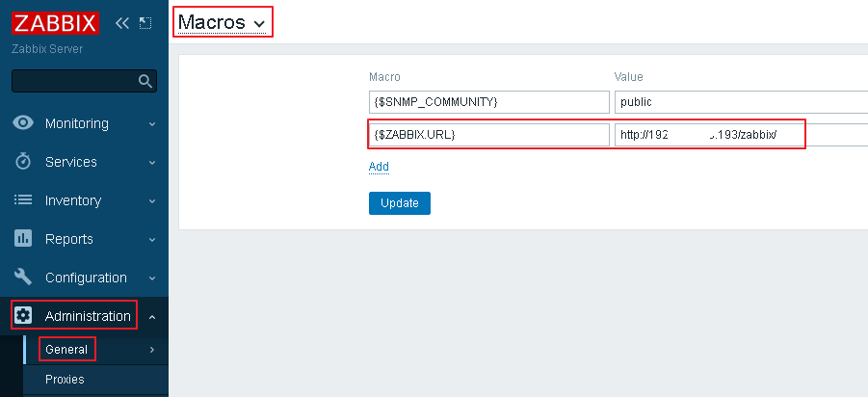This screenshot has height=397, width=868.
Task: Click the Reports chart icon
Action: click(x=23, y=239)
